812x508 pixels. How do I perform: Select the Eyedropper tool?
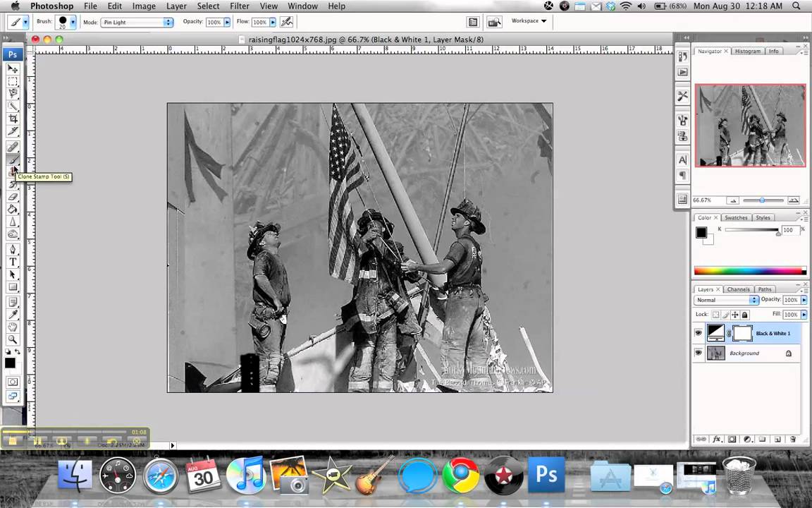[x=13, y=315]
